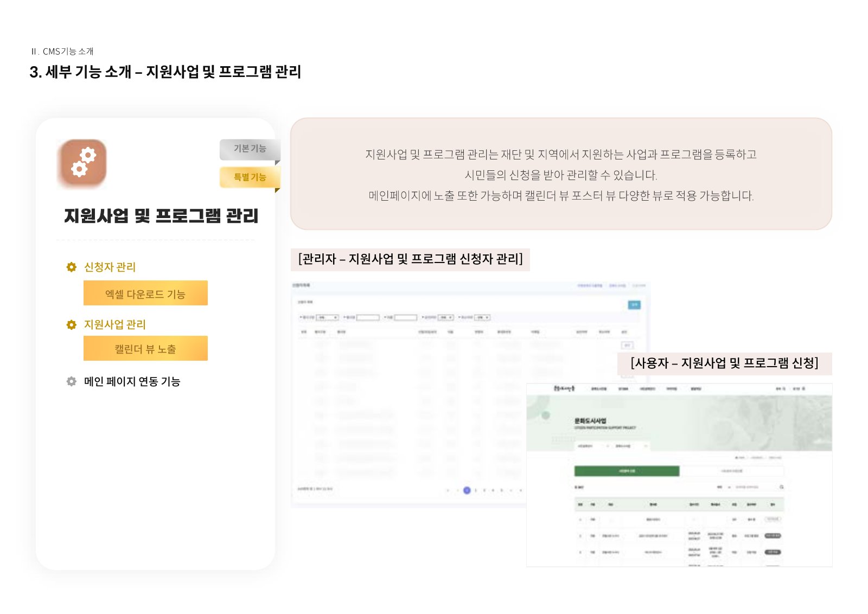The width and height of the screenshot is (868, 614).
Task: Select white inactive tab beside green tab
Action: [731, 471]
